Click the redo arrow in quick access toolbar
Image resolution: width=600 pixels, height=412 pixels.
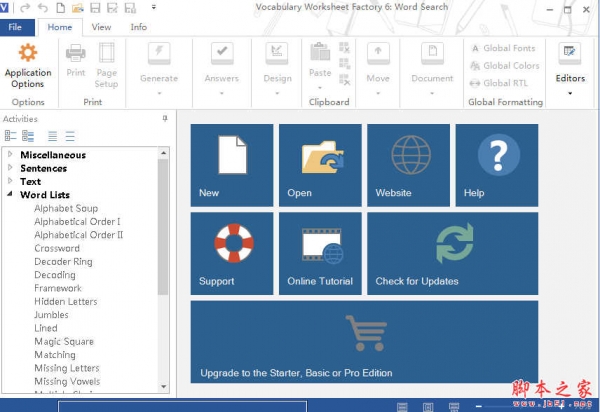coord(25,7)
